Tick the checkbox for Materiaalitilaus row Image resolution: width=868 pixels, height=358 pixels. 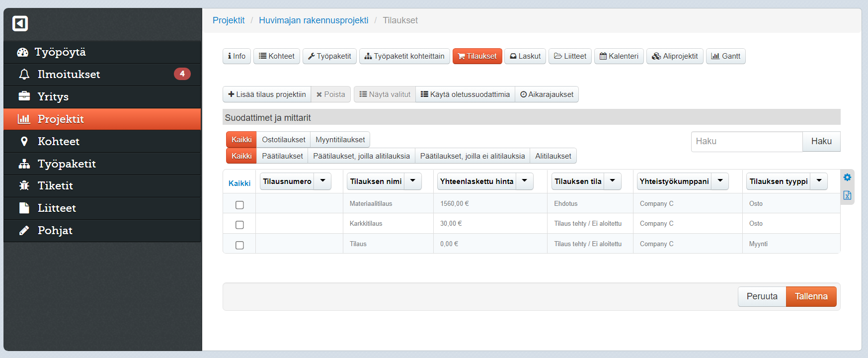tap(239, 205)
